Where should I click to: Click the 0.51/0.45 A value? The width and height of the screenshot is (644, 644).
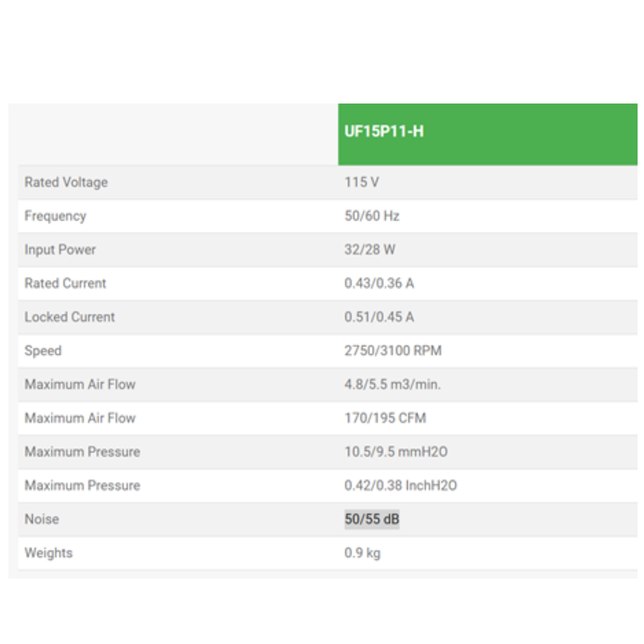pos(379,317)
